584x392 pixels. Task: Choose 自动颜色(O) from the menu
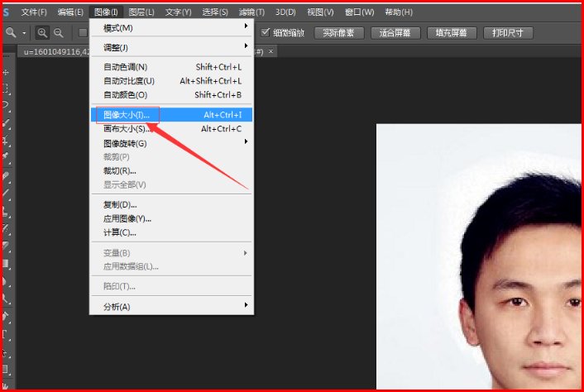tap(172, 95)
